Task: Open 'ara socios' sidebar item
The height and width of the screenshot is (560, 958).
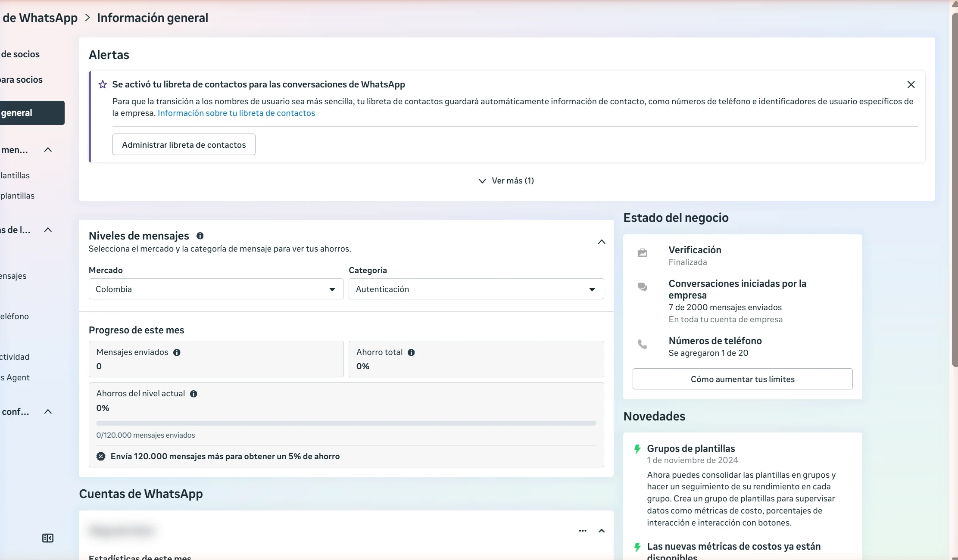Action: (x=21, y=80)
